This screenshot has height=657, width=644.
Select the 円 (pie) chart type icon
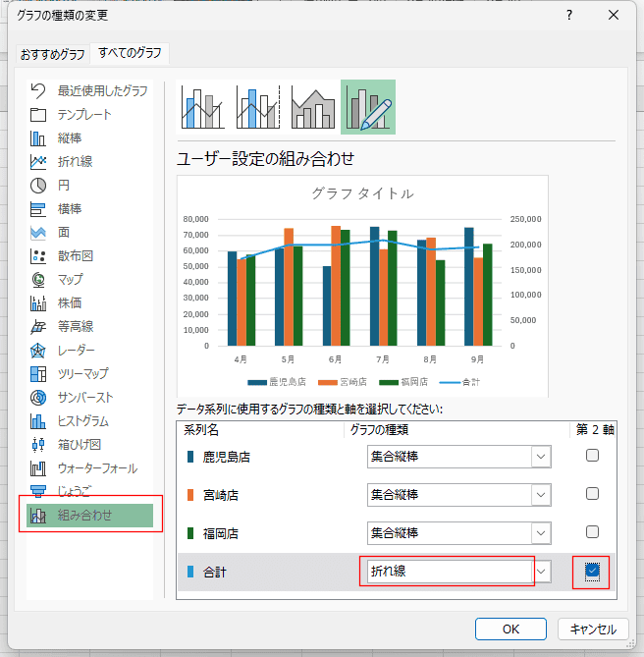pos(39,186)
